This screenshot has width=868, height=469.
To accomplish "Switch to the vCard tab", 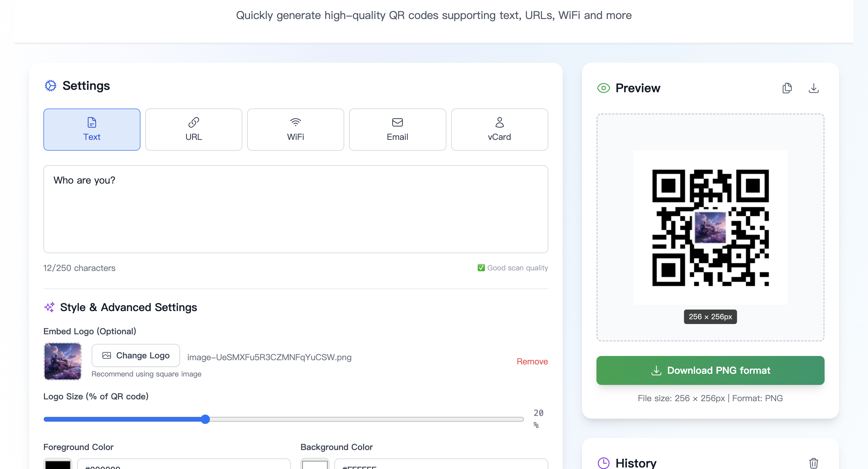I will [499, 129].
